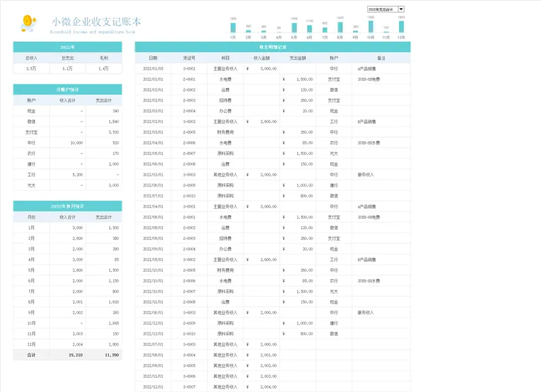Select the 3,520 expense total cell
The width and height of the screenshot is (541, 392).
point(104,132)
